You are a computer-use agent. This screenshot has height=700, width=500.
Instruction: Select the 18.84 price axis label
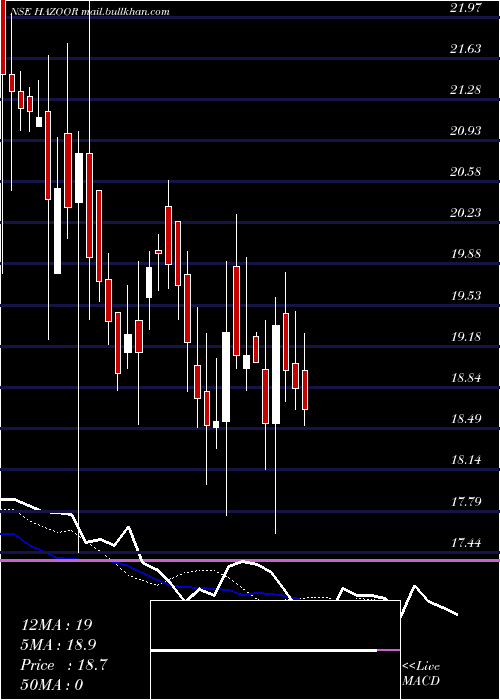466,378
